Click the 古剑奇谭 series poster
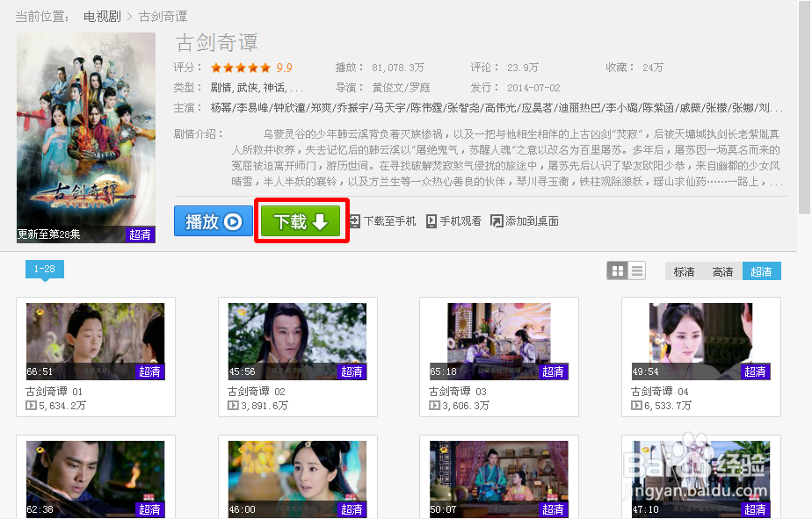Viewport: 812px width, 519px height. click(x=86, y=138)
